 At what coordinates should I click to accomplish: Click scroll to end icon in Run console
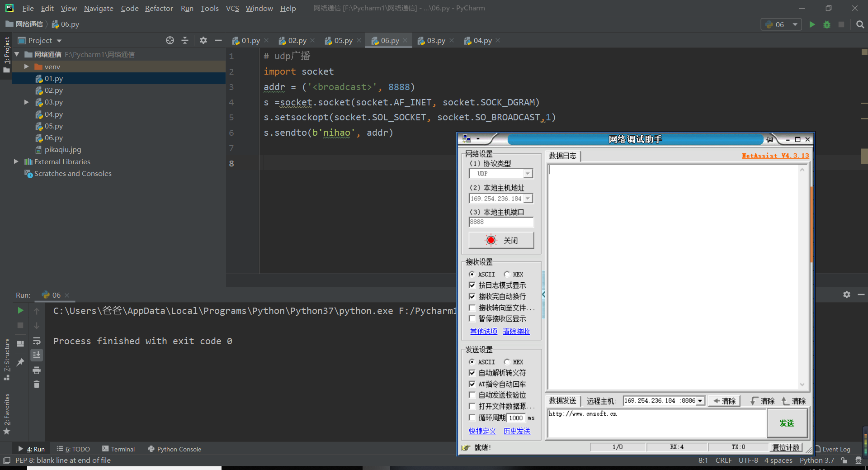pyautogui.click(x=37, y=355)
